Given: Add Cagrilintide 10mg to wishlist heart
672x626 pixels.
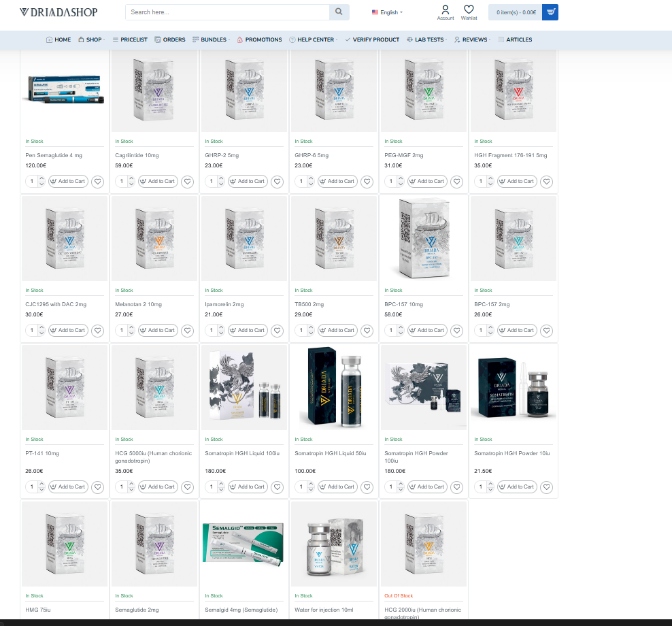Looking at the screenshot, I should [x=188, y=182].
